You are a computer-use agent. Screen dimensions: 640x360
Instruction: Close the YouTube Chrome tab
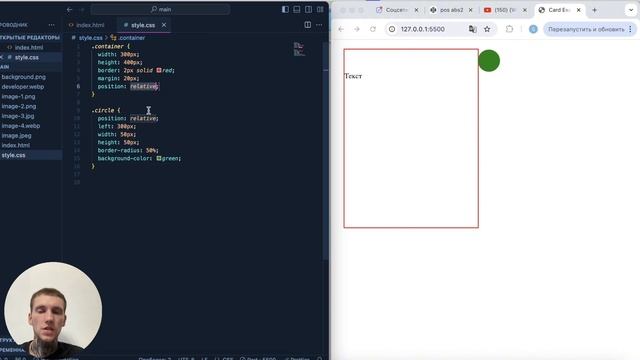(x=524, y=10)
